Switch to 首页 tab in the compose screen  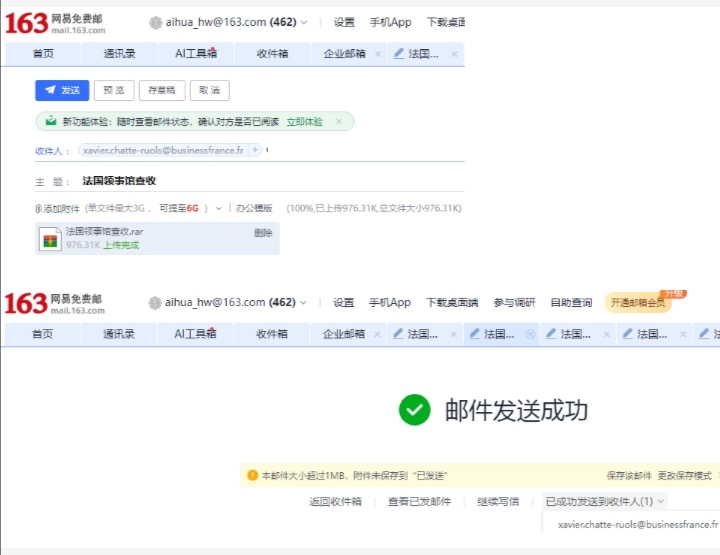click(43, 54)
